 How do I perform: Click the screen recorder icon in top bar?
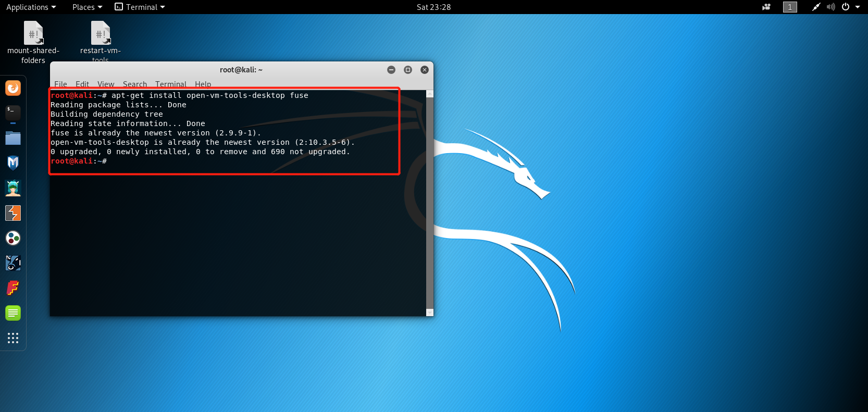coord(766,7)
